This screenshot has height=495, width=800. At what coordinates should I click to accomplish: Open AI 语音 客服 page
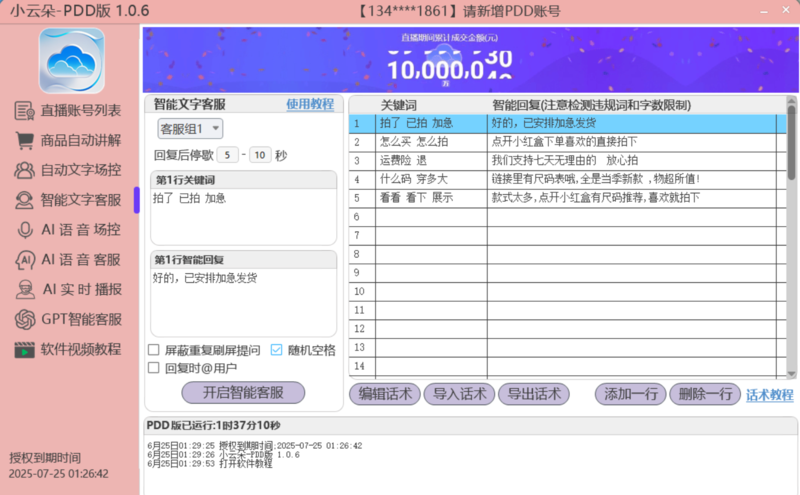(81, 260)
